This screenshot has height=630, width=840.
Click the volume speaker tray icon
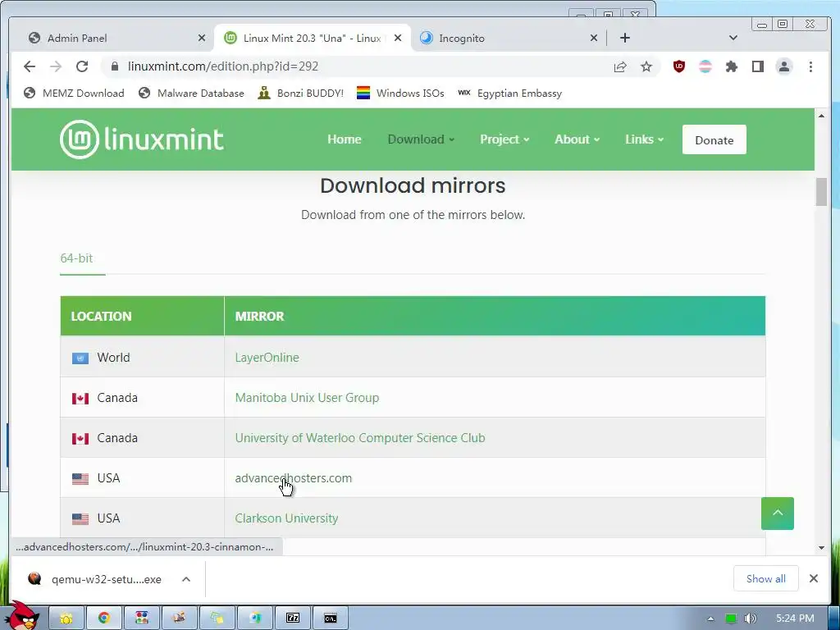click(751, 619)
